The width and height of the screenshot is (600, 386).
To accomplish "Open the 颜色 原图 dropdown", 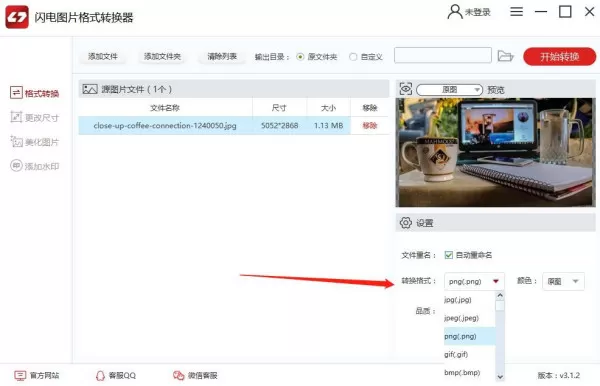I will pyautogui.click(x=563, y=282).
